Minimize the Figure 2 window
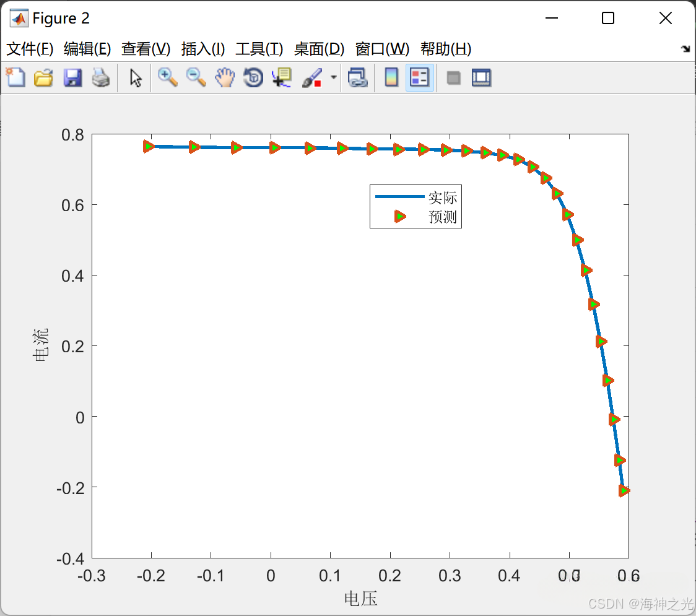The image size is (696, 616). (x=551, y=18)
